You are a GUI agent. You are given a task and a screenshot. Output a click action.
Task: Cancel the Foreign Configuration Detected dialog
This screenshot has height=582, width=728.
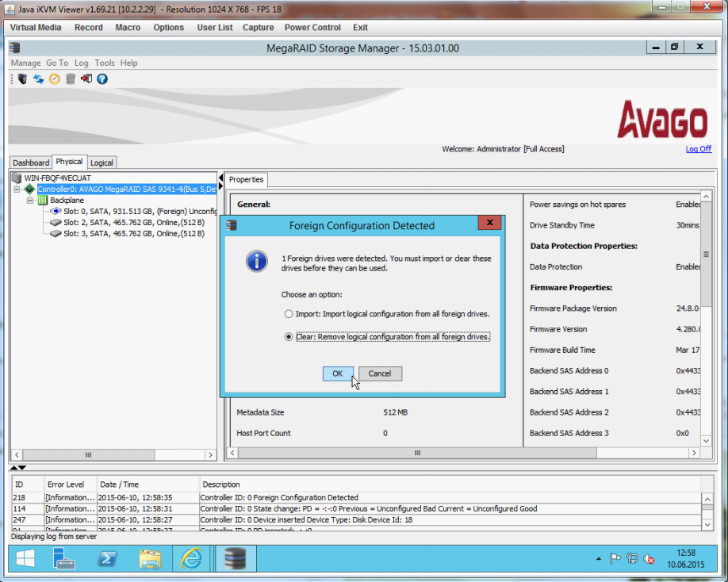coord(380,373)
